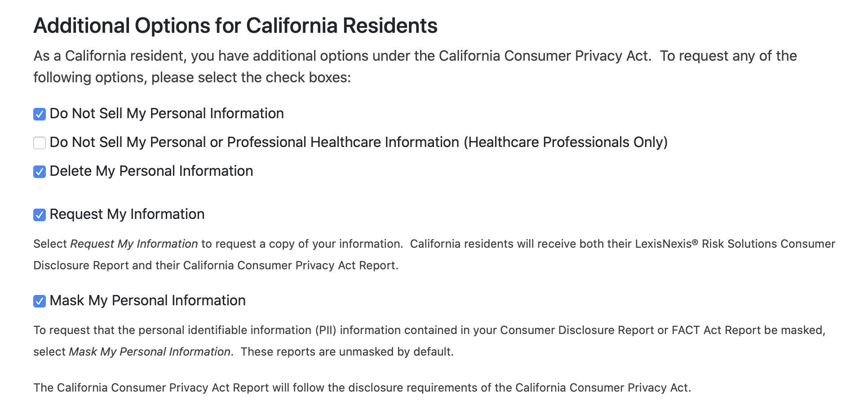The width and height of the screenshot is (868, 419).
Task: Click the 'Do Not Sell My Personal Information' label
Action: click(166, 113)
